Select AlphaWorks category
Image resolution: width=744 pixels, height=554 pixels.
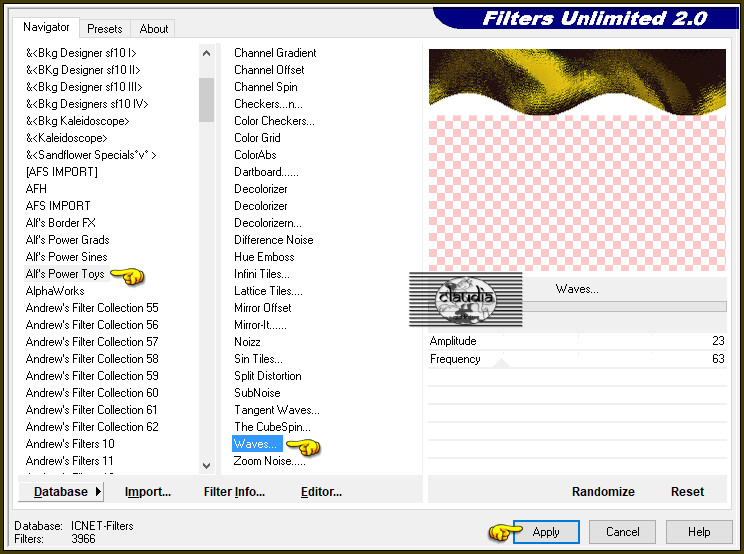point(55,291)
